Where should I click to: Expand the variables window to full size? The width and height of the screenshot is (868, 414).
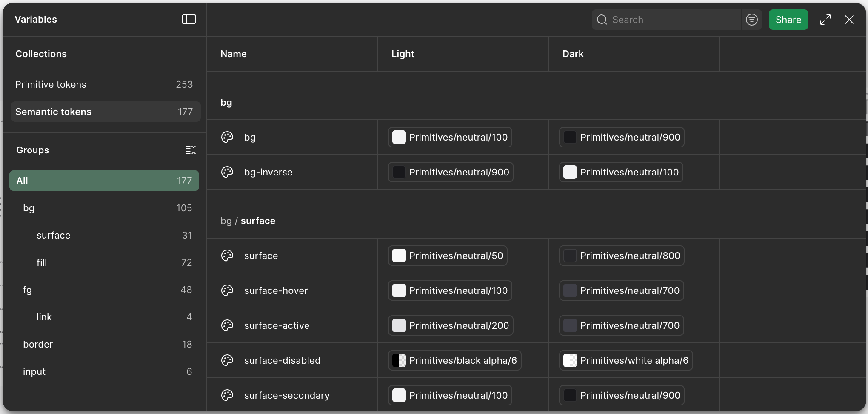point(825,20)
